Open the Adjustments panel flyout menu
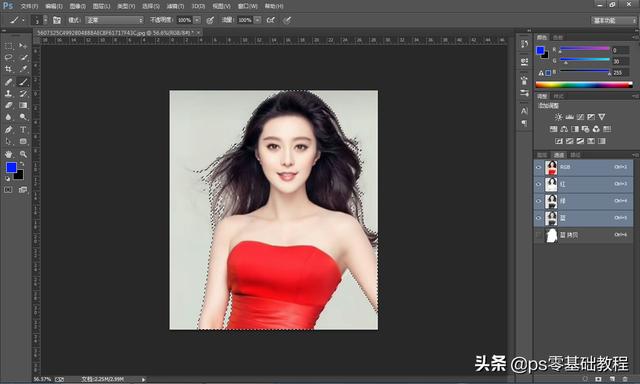The width and height of the screenshot is (640, 384). tap(635, 96)
